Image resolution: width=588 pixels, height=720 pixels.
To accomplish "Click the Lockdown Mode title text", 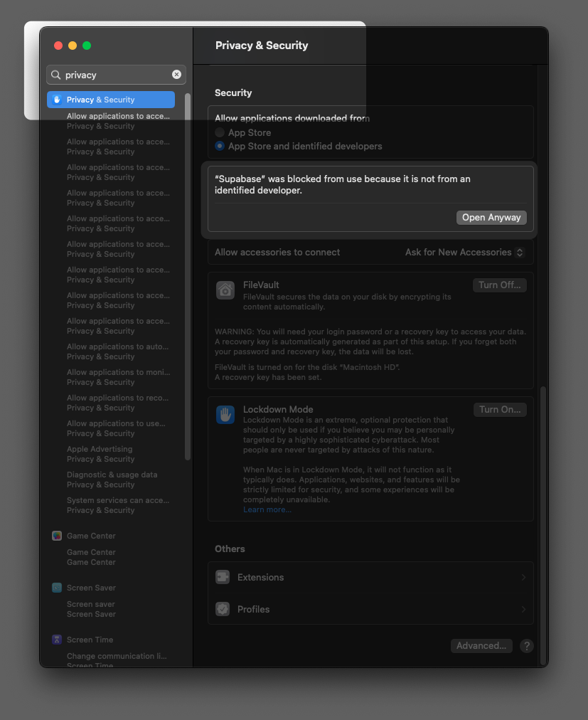I will (278, 409).
